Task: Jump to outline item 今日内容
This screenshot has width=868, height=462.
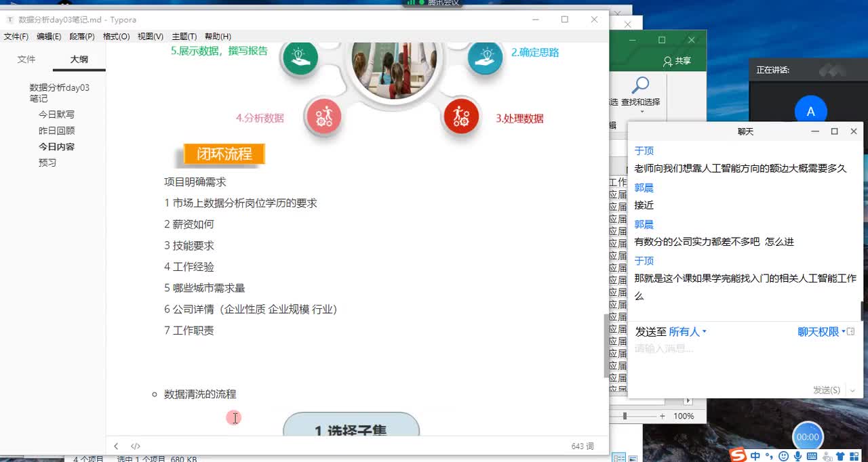Action: pyautogui.click(x=56, y=146)
